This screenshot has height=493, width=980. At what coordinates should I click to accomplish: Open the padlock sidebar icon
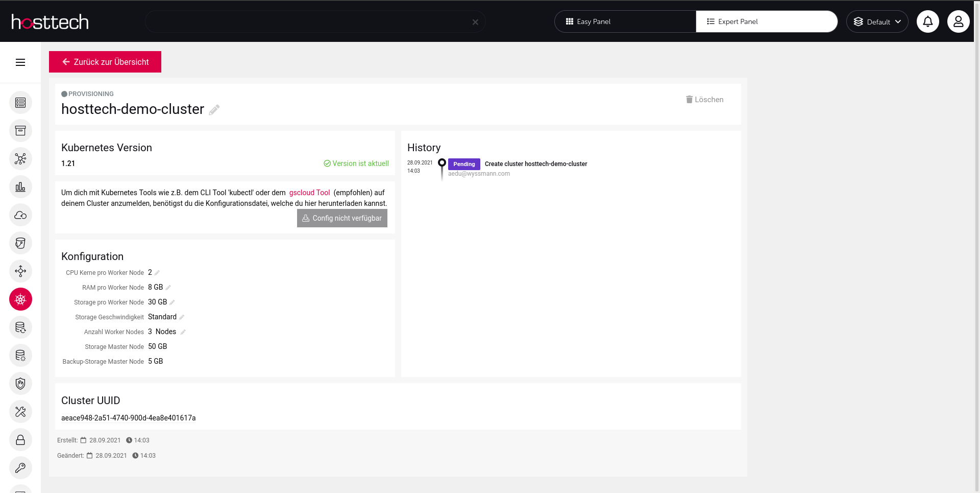(20, 440)
